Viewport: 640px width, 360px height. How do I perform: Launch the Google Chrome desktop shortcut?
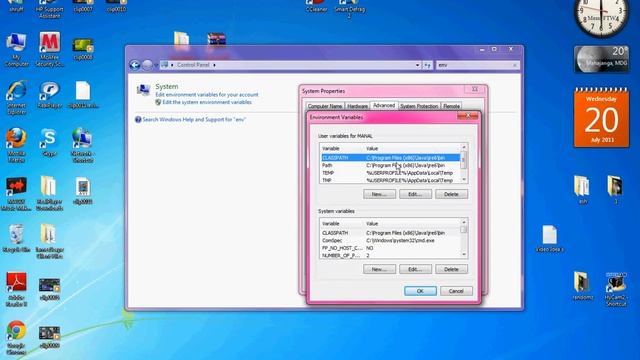16,338
